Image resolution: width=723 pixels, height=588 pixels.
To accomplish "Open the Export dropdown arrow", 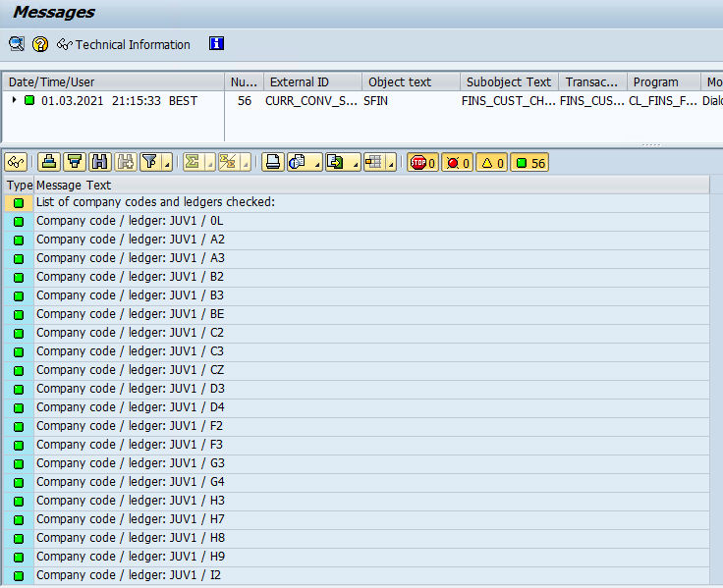I will click(x=355, y=163).
